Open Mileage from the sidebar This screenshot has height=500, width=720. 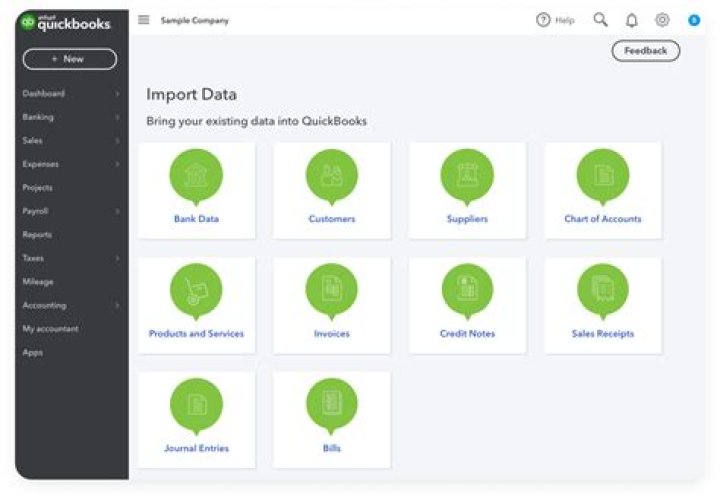point(38,282)
